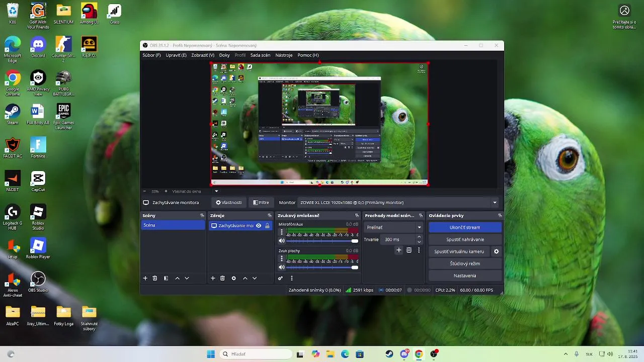
Task: Adjust Mikrofón/Aux volume slider
Action: click(323, 241)
